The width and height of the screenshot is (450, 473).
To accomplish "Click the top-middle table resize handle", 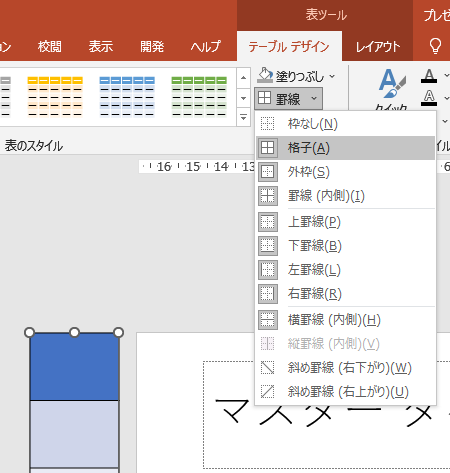I will point(74,332).
